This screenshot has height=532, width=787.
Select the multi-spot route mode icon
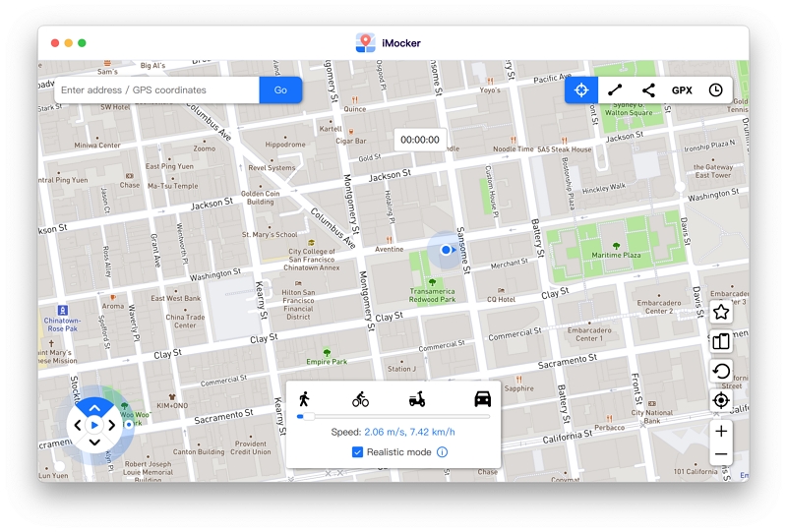(648, 90)
